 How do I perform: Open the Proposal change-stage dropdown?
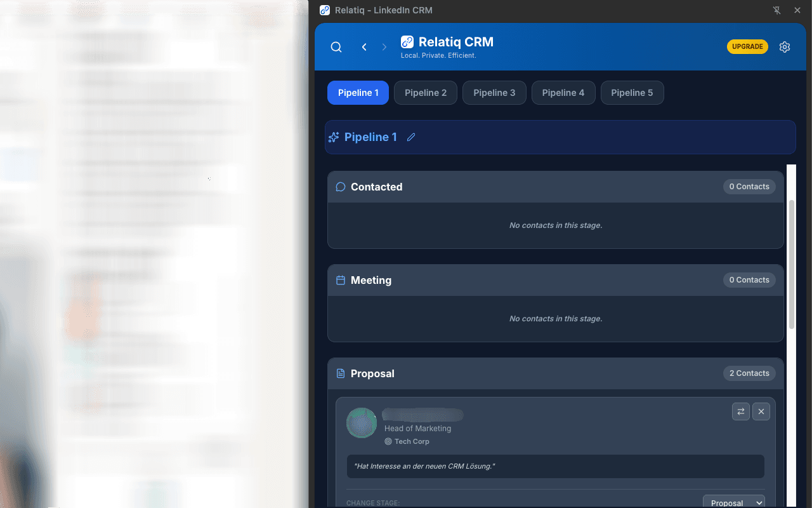coord(734,502)
